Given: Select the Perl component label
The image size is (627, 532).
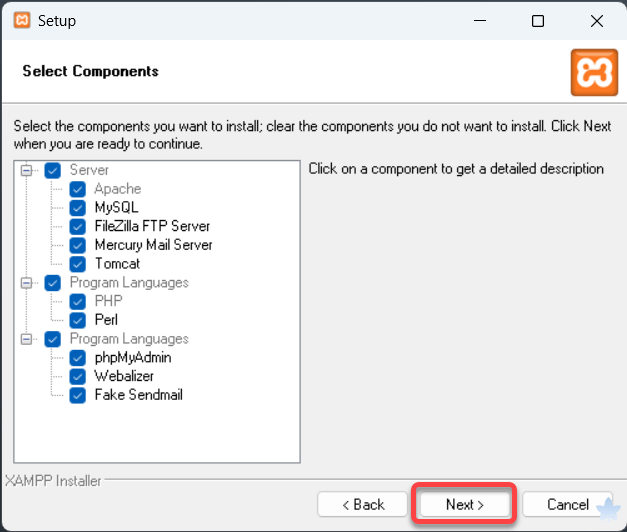Looking at the screenshot, I should point(106,320).
